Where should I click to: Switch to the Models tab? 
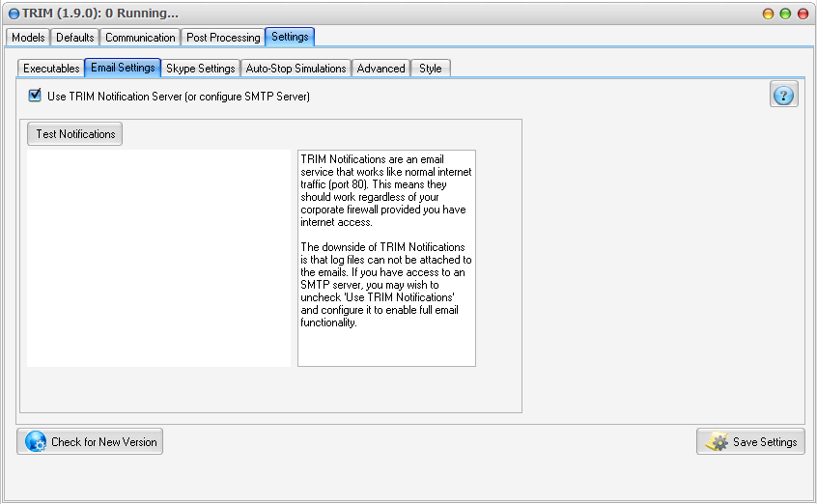(28, 38)
